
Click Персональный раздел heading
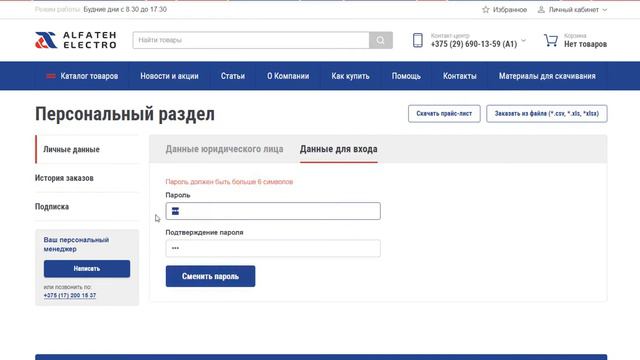point(124,114)
